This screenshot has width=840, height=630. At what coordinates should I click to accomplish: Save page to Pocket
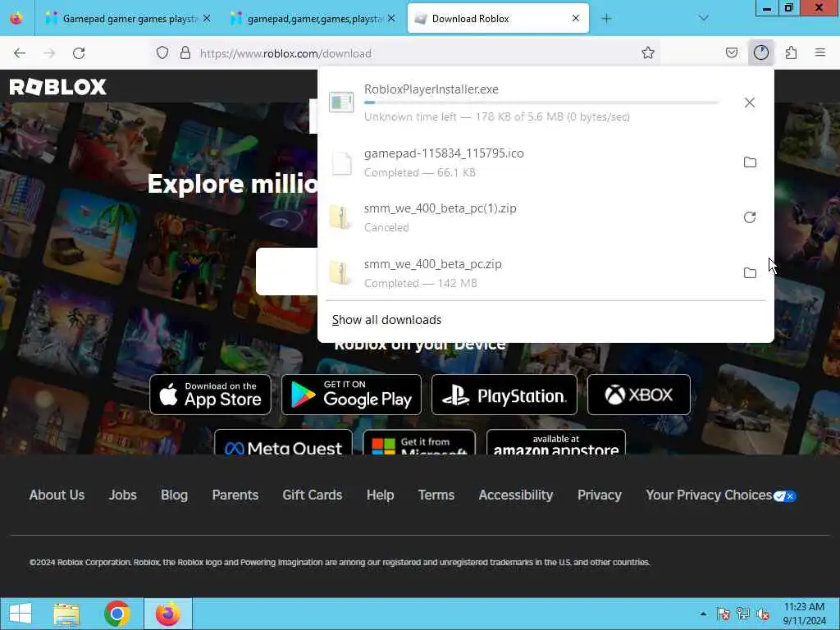pyautogui.click(x=731, y=52)
